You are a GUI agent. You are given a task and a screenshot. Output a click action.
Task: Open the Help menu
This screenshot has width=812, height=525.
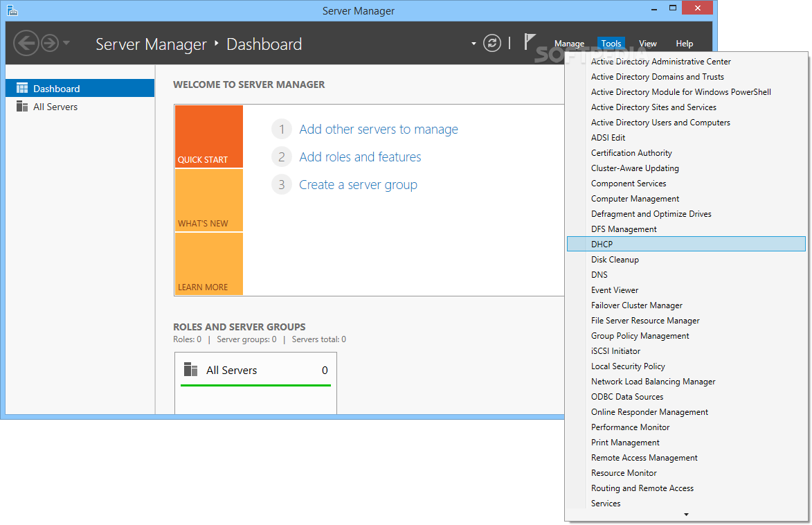point(684,44)
